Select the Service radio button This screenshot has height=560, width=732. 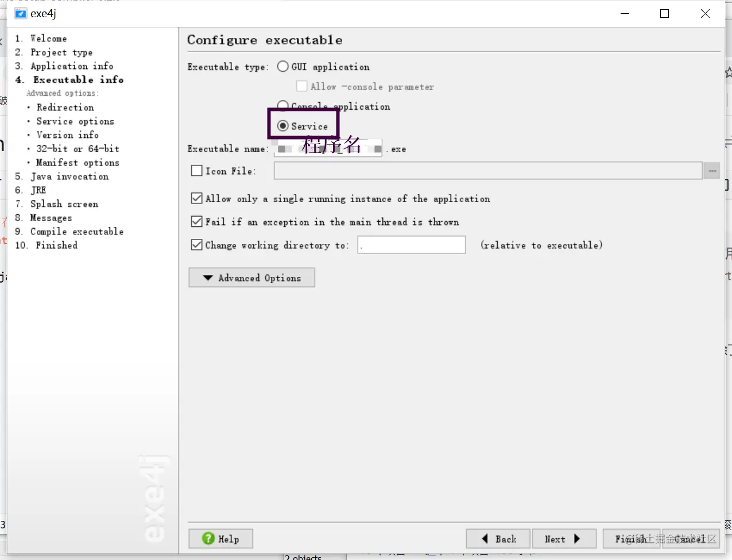tap(282, 126)
